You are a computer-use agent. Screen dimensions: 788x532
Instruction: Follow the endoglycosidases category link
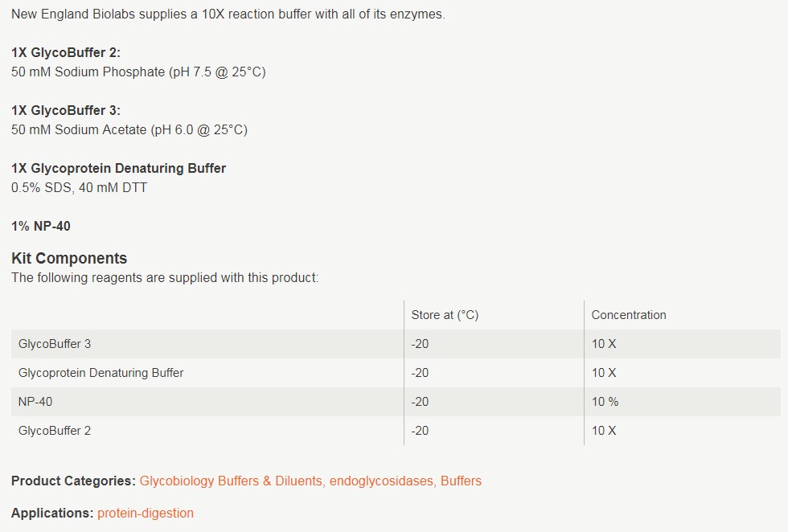point(381,481)
